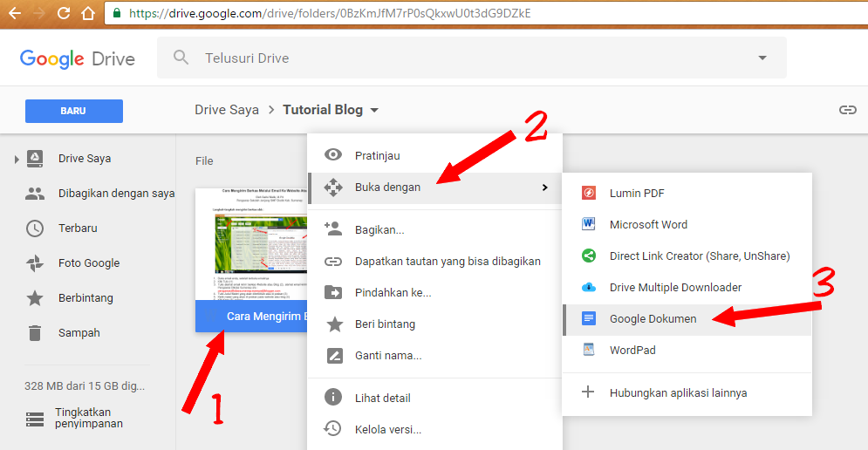Image resolution: width=868 pixels, height=450 pixels.
Task: Click the Microsoft Word app icon
Action: tap(589, 223)
